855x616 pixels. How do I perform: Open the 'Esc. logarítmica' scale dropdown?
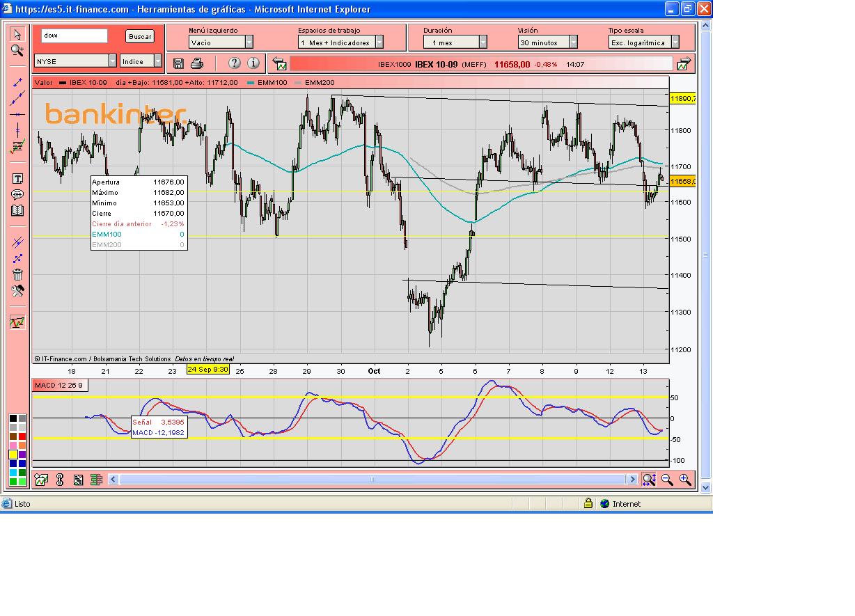point(675,42)
